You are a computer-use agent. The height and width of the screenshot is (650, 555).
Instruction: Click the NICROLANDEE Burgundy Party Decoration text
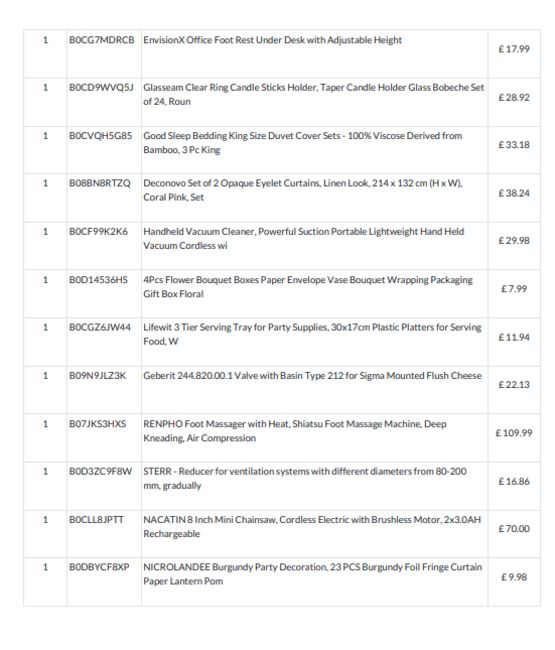pos(313,574)
